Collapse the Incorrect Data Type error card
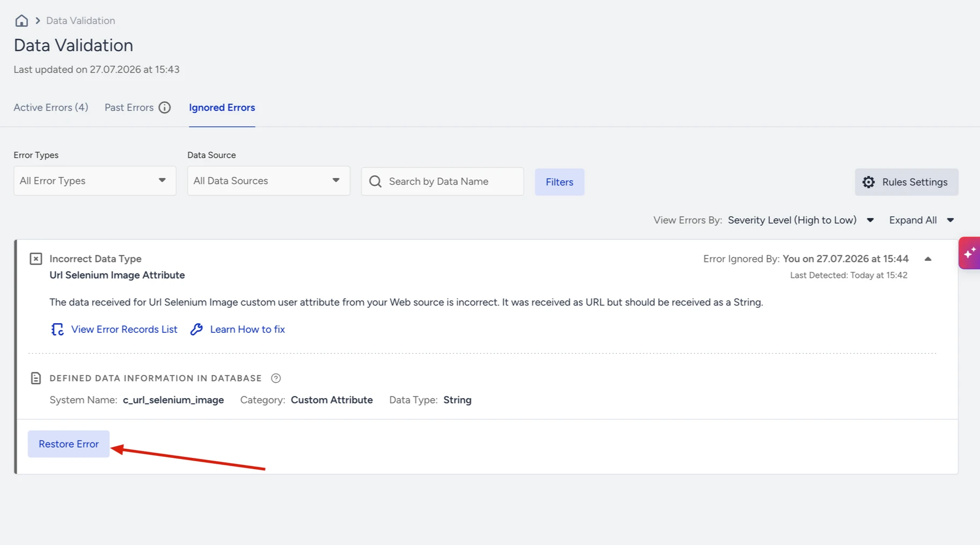The width and height of the screenshot is (980, 545). click(x=928, y=259)
